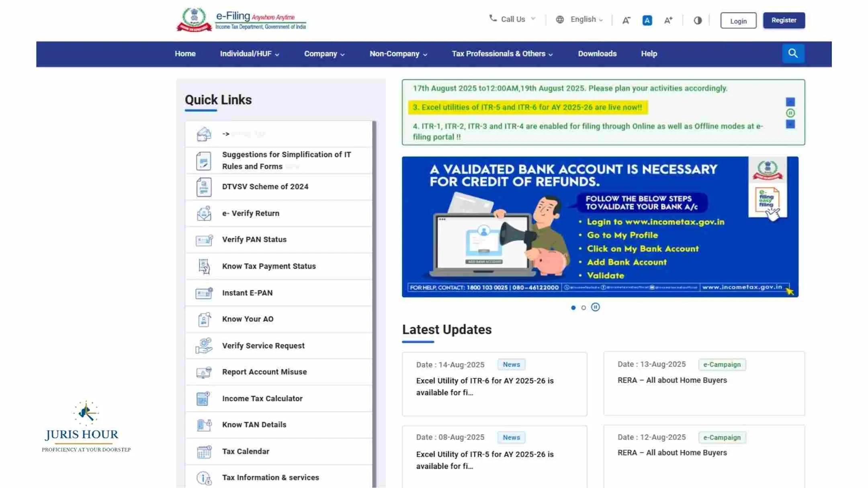
Task: Expand the Call Us dropdown
Action: (x=533, y=19)
